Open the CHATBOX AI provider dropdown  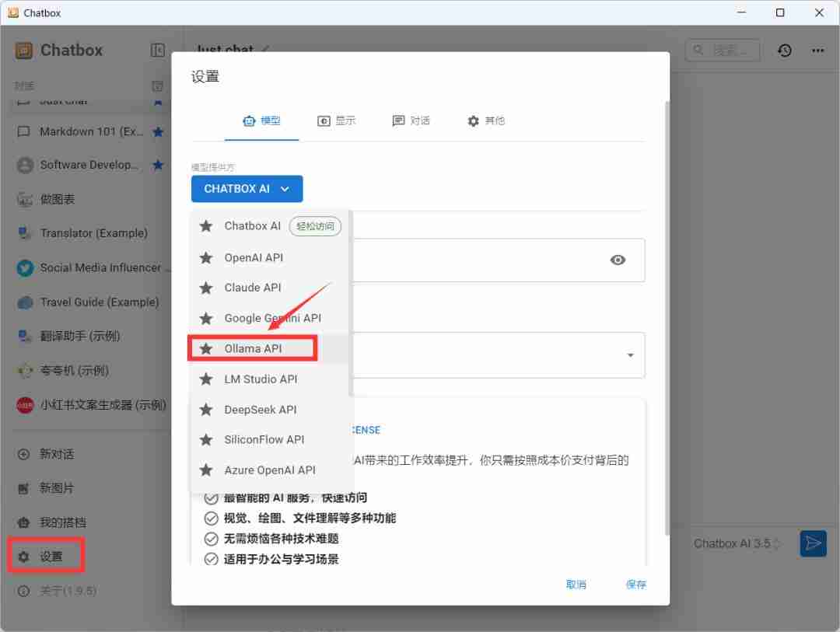247,188
